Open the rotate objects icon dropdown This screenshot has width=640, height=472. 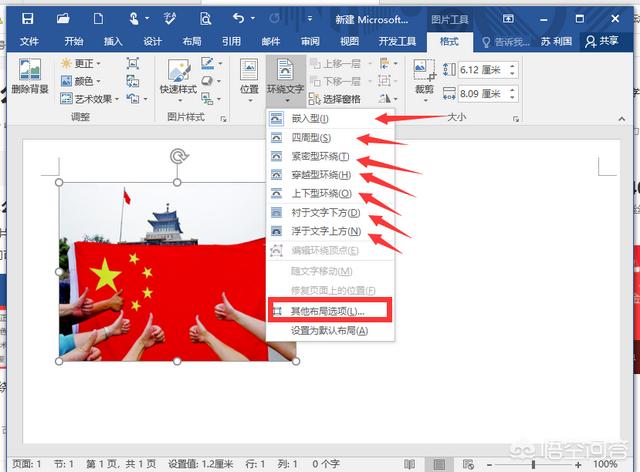tap(388, 98)
